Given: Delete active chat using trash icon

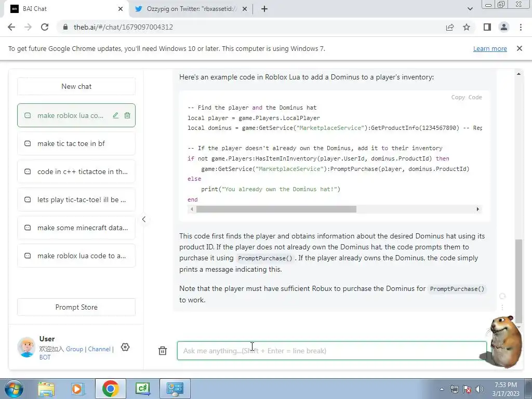Looking at the screenshot, I should [127, 115].
